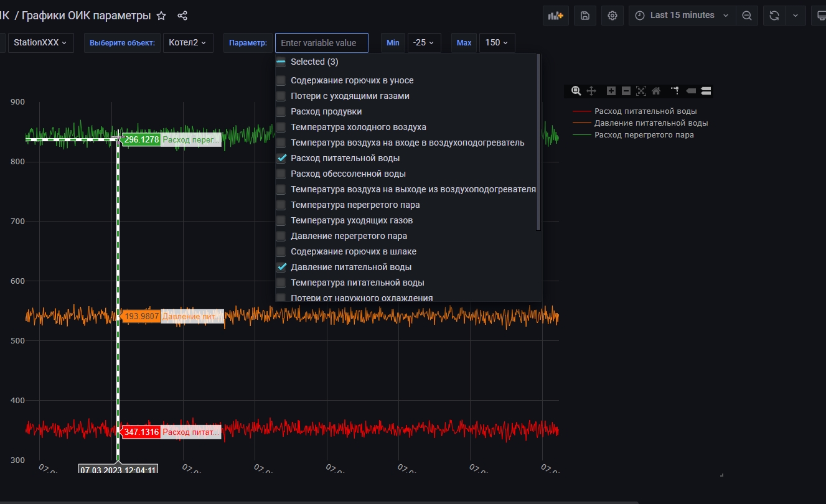Screen dimensions: 826x504
Task: Star the dashboard as favorite
Action: point(161,16)
